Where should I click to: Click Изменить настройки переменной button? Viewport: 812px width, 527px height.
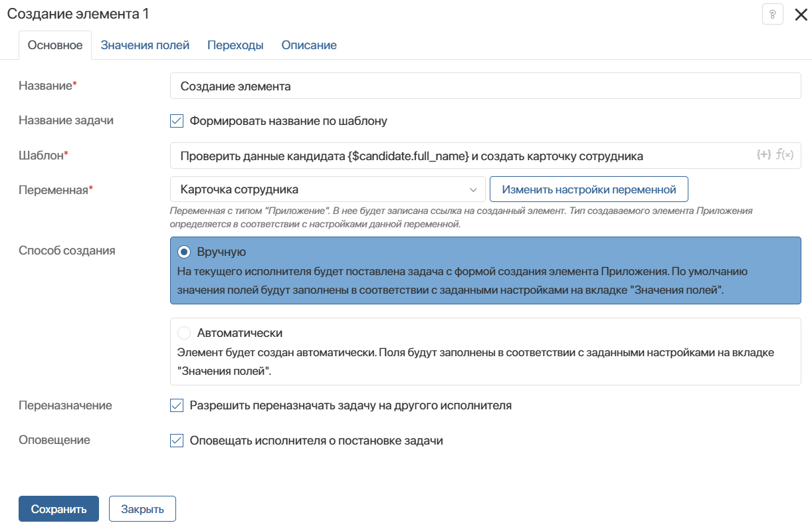point(589,189)
